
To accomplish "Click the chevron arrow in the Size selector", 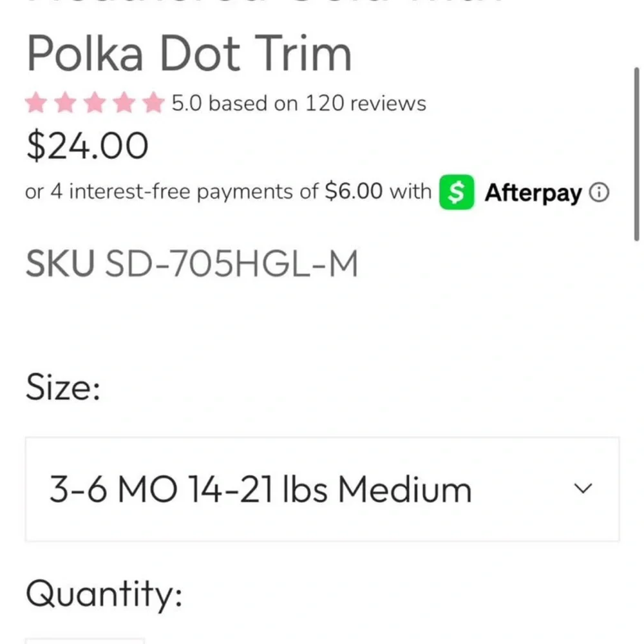I will (583, 488).
